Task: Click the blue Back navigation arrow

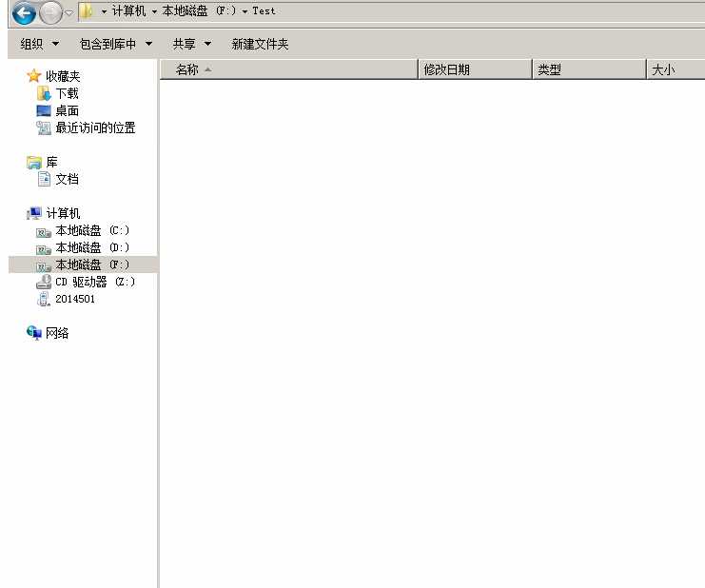Action: [x=24, y=12]
